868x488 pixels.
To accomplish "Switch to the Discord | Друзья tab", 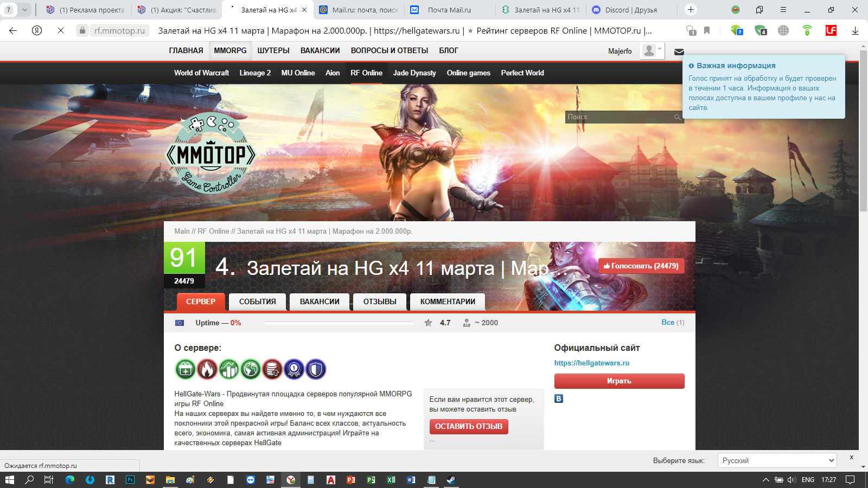I will 631,10.
